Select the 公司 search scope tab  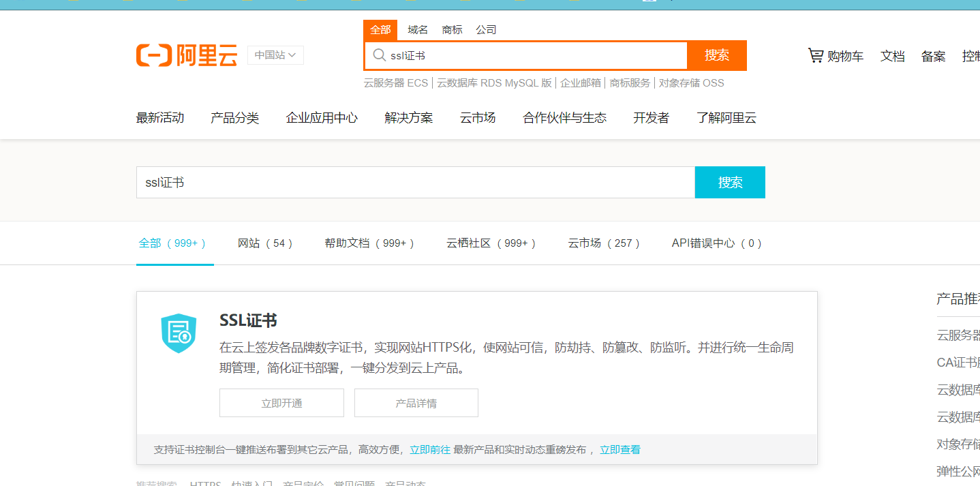point(486,29)
